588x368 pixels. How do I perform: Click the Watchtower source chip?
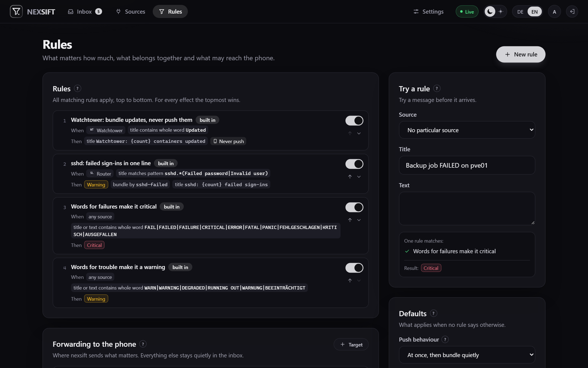pyautogui.click(x=106, y=130)
